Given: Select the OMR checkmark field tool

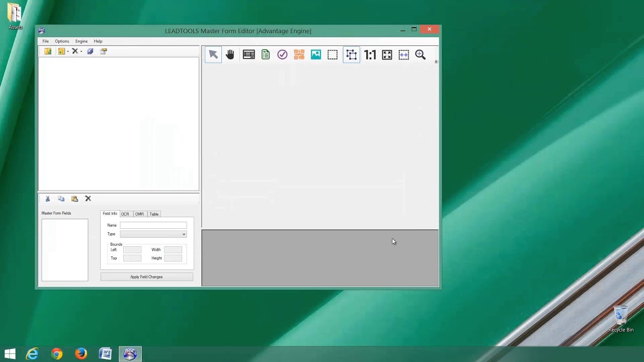Looking at the screenshot, I should (282, 55).
